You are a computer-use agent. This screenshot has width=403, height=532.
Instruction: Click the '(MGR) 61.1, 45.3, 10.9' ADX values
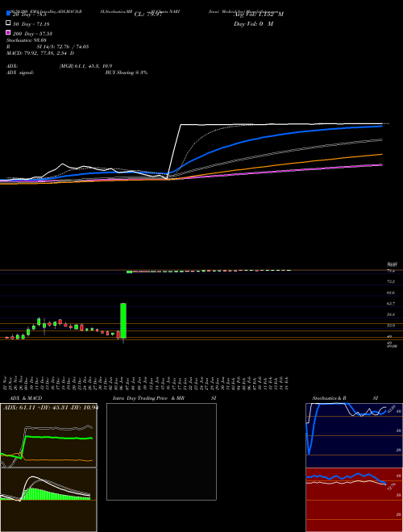[85, 66]
